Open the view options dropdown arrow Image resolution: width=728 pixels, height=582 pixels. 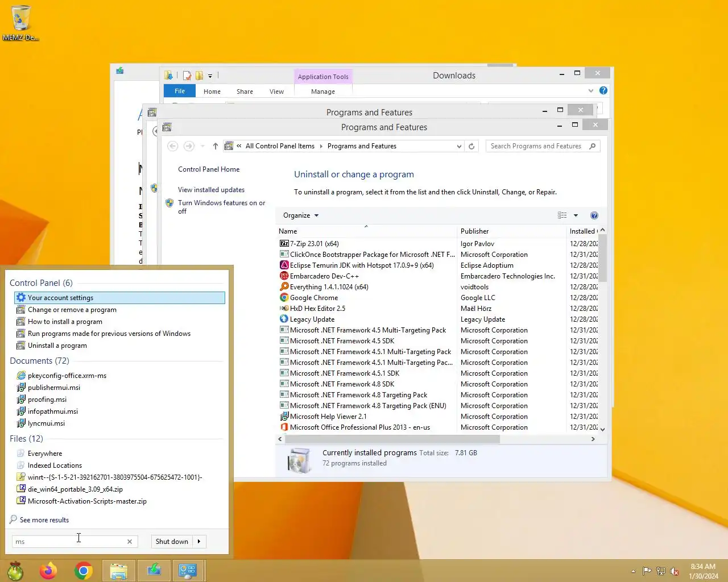point(576,215)
